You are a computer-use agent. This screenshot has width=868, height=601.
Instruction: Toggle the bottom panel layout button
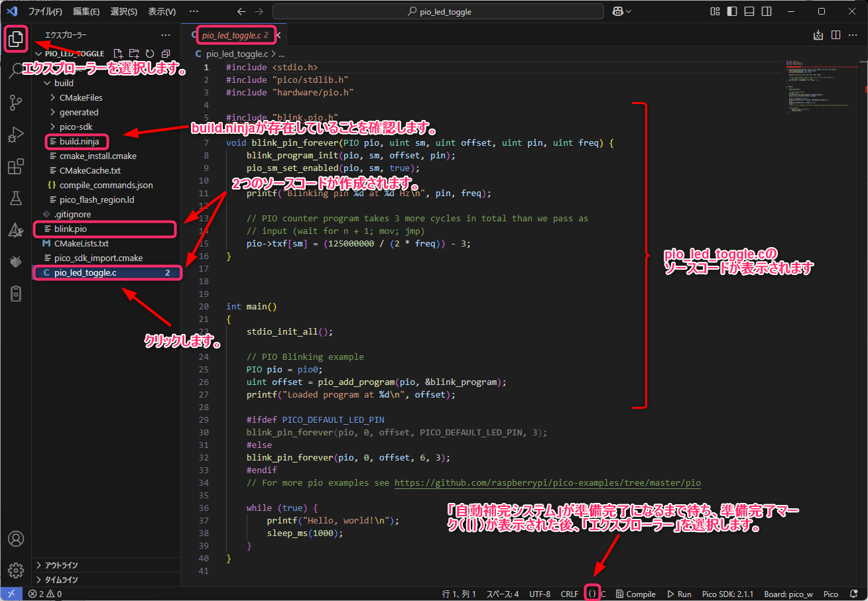(x=749, y=11)
